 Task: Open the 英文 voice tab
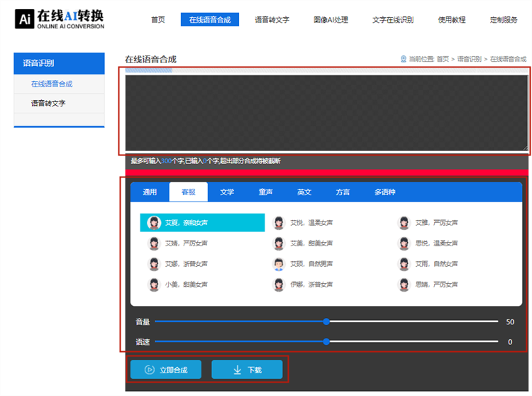(x=304, y=192)
